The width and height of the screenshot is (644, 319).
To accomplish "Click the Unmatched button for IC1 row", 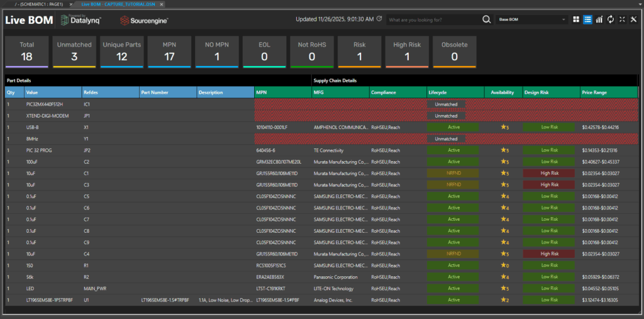I will (x=446, y=104).
